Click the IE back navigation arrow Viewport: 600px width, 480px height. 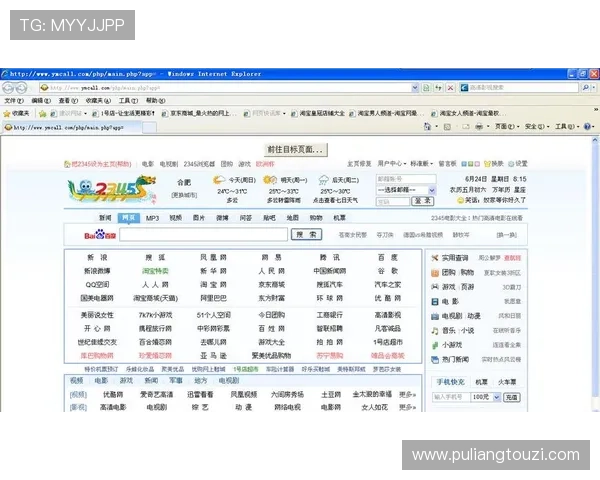pos(8,88)
